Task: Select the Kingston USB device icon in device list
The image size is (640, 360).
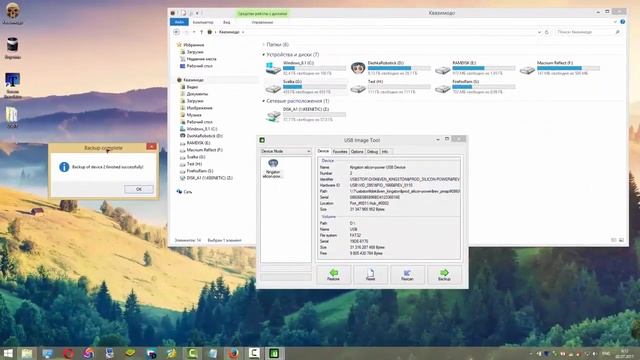Action: (x=273, y=168)
